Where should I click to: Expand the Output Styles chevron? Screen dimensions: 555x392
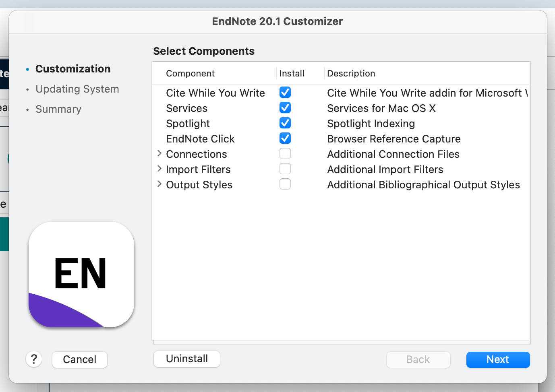(x=159, y=184)
